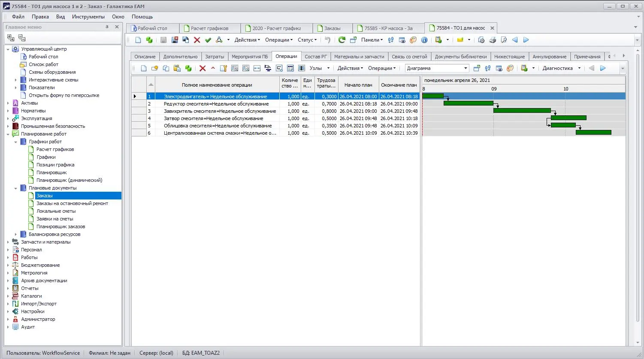Click the green checkmark icon in main toolbar

208,40
